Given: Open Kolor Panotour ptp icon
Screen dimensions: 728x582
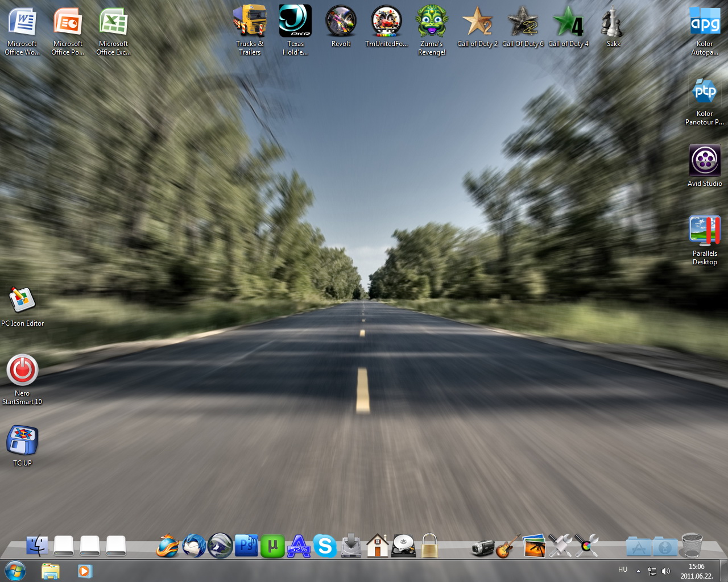Looking at the screenshot, I should click(705, 101).
